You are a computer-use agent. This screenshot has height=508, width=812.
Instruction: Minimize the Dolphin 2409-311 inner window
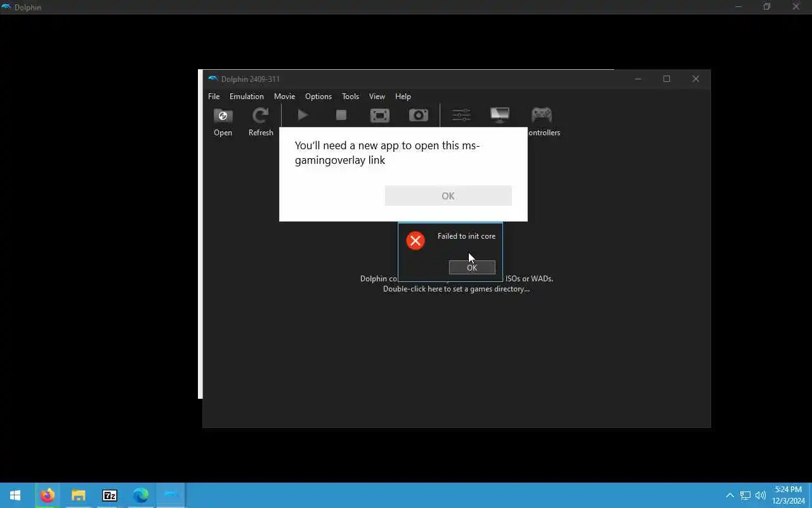[x=638, y=79]
